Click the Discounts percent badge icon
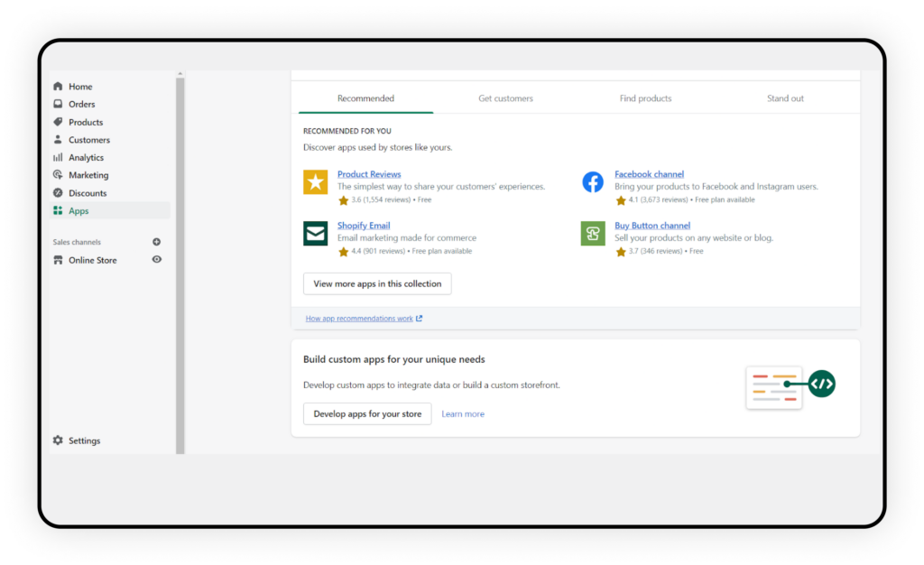Image resolution: width=924 pixels, height=565 pixels. [x=58, y=192]
